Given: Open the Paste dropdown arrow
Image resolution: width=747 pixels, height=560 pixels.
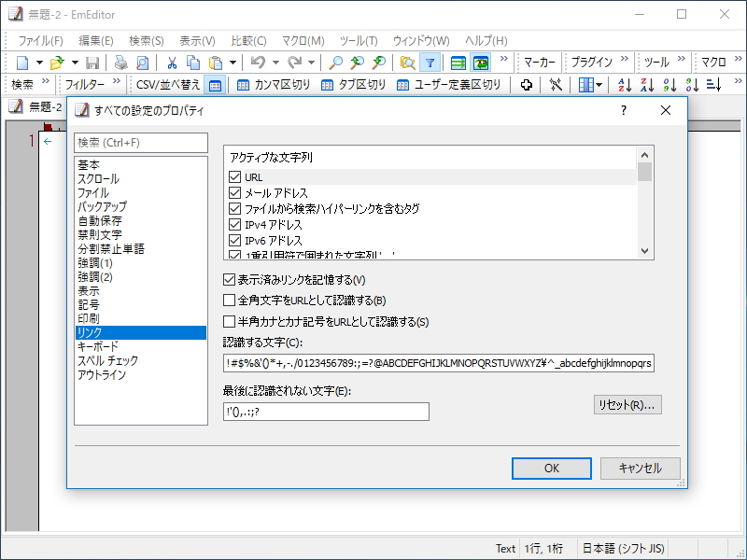Looking at the screenshot, I should pyautogui.click(x=233, y=63).
